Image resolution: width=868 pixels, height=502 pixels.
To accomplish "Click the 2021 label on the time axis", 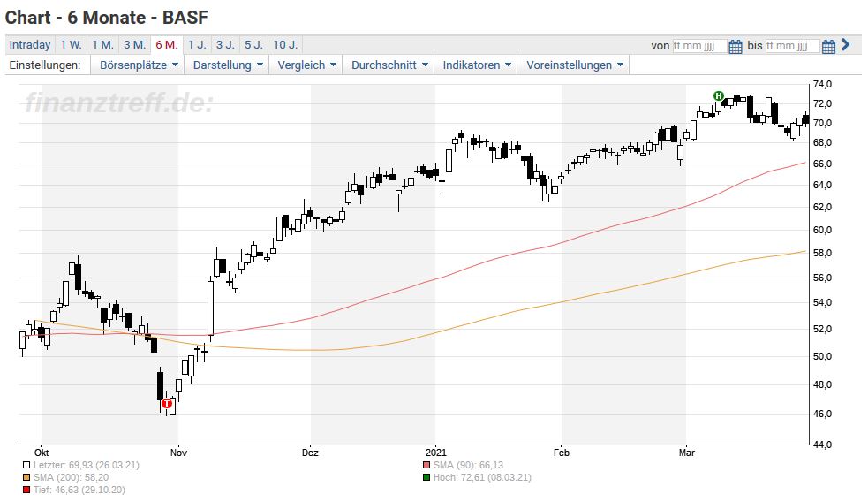I will (x=435, y=453).
